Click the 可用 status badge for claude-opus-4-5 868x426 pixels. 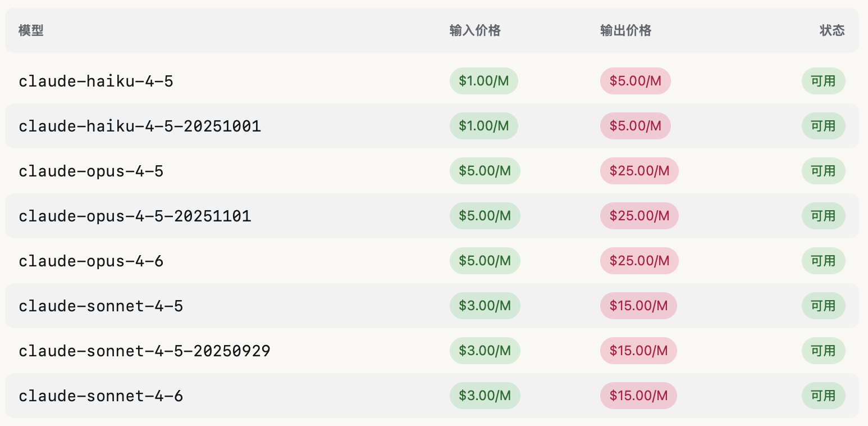(823, 171)
